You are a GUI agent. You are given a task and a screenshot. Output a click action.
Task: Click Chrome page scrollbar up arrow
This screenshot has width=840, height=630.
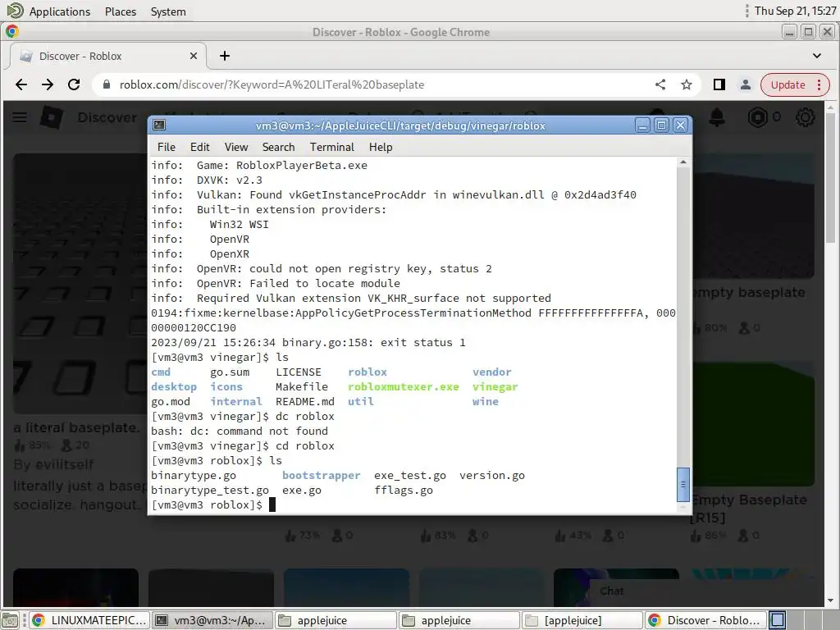830,107
